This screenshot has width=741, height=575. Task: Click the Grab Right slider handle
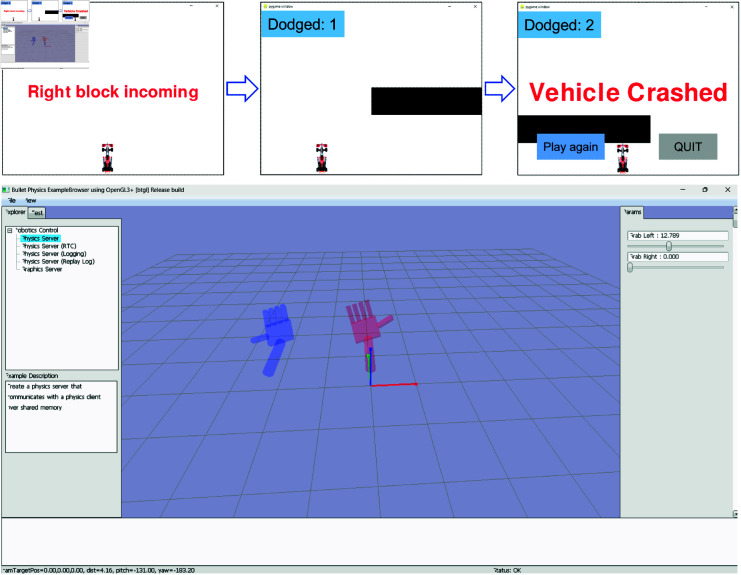630,267
